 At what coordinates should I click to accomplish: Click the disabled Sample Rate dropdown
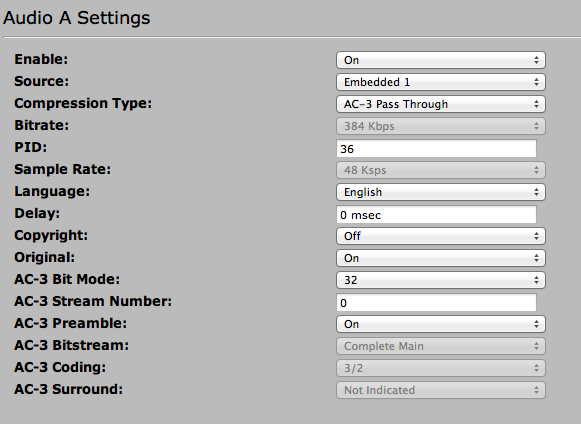pyautogui.click(x=441, y=170)
